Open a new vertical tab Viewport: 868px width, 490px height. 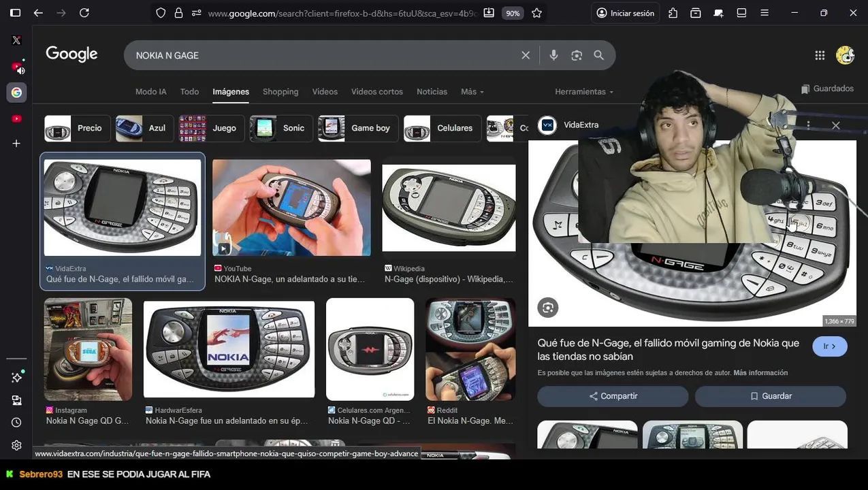(16, 144)
